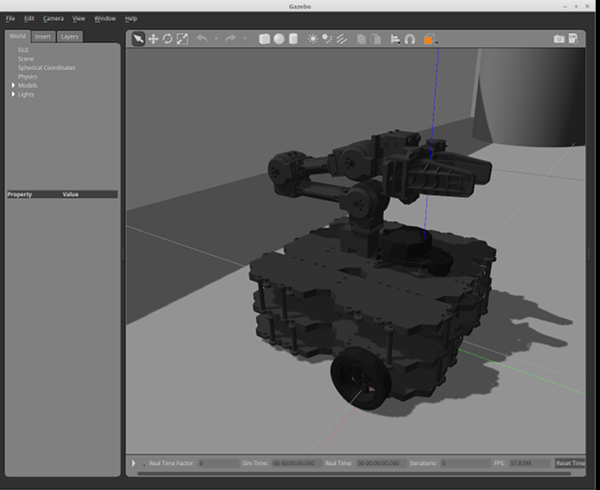Screen dimensions: 600x490
Task: Take a screenshot with camera icon
Action: pyautogui.click(x=559, y=39)
